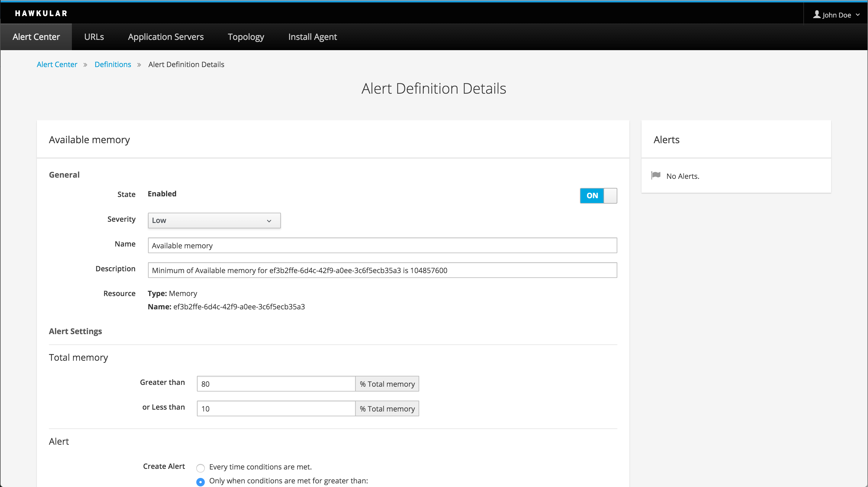Viewport: 868px width, 487px height.
Task: Open the URLs tab
Action: pyautogui.click(x=94, y=37)
